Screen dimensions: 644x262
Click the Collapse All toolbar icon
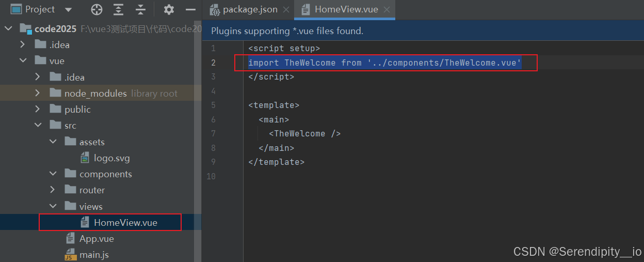[140, 9]
